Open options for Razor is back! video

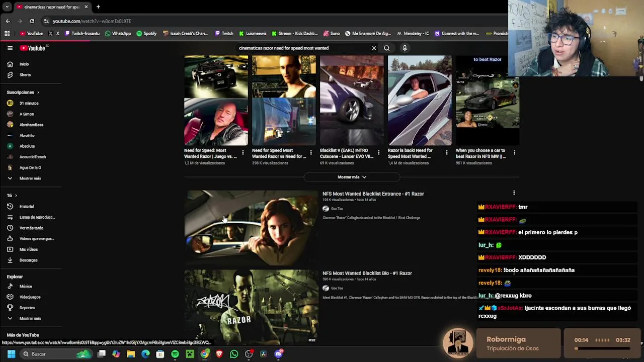coord(447,153)
